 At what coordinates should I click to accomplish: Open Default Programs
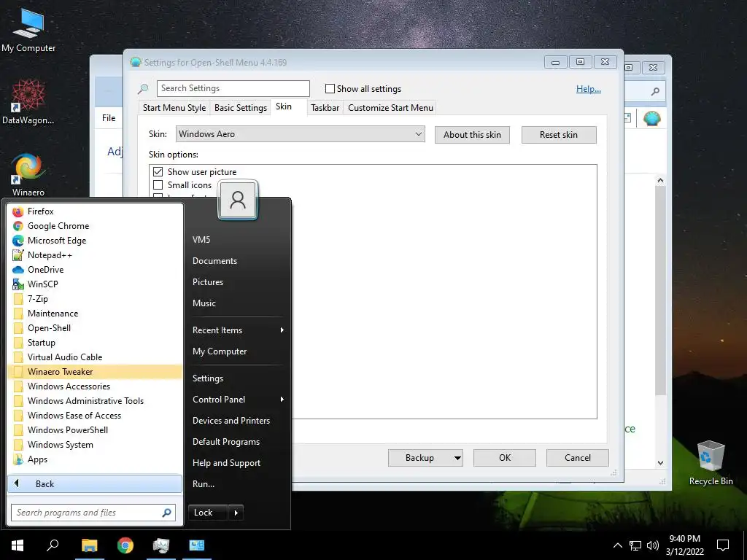click(x=239, y=442)
